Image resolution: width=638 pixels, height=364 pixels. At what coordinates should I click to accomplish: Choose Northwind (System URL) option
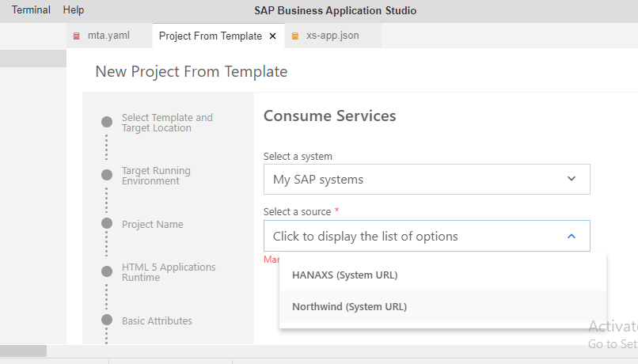pyautogui.click(x=442, y=307)
